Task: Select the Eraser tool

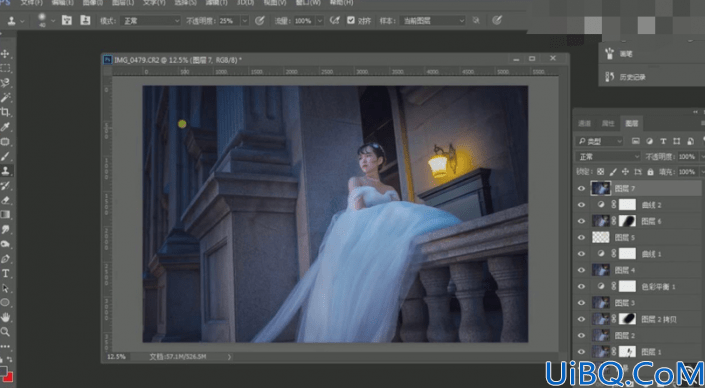Action: point(5,200)
